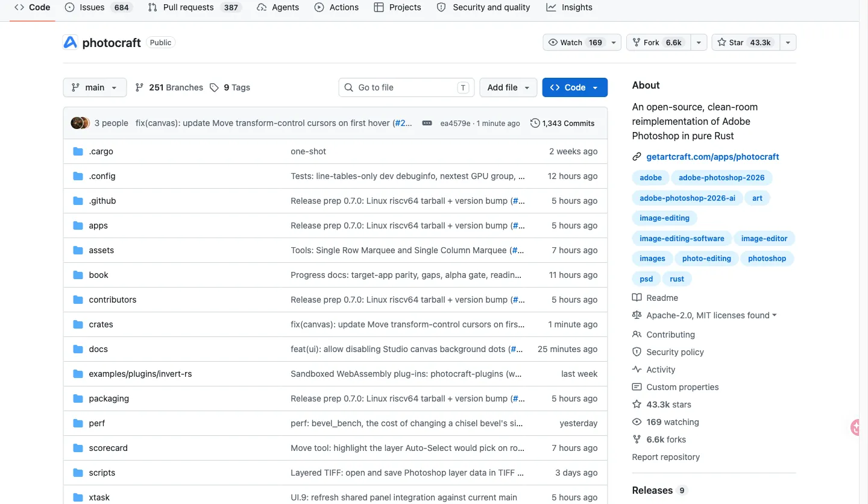Expand the Watch notifications dropdown arrow
The width and height of the screenshot is (868, 504).
click(614, 42)
